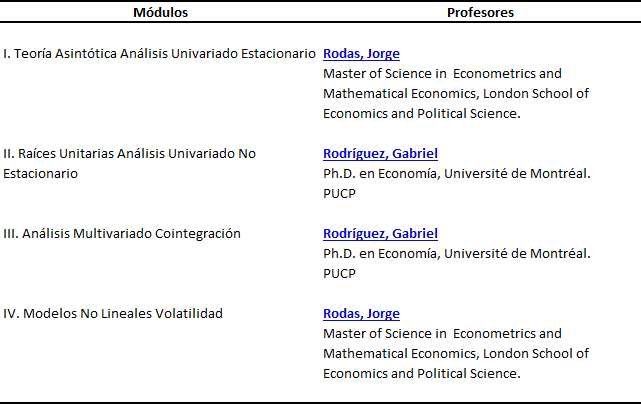Click "Mathematical Economics, London School" line in Module I row

click(456, 94)
